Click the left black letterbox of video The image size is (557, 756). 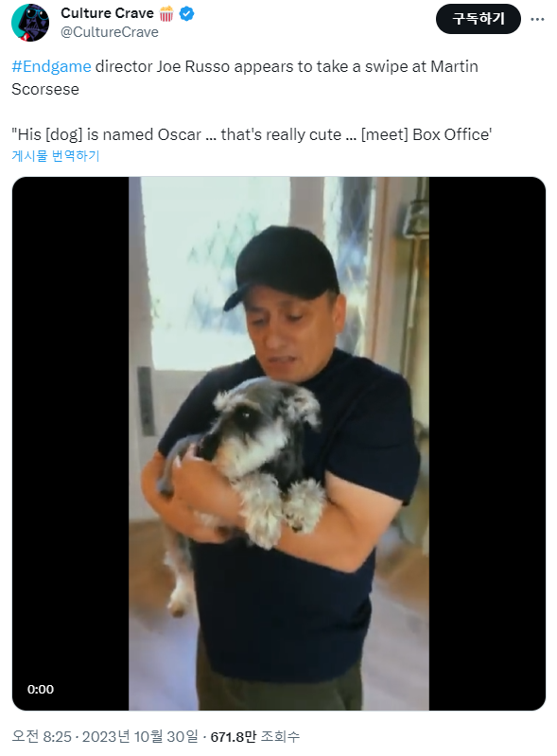70,444
